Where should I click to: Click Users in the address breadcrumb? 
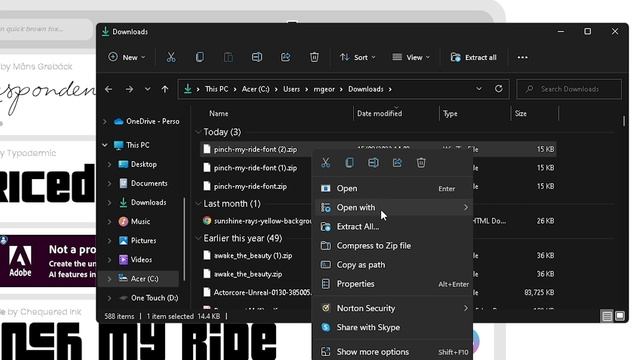click(x=291, y=89)
